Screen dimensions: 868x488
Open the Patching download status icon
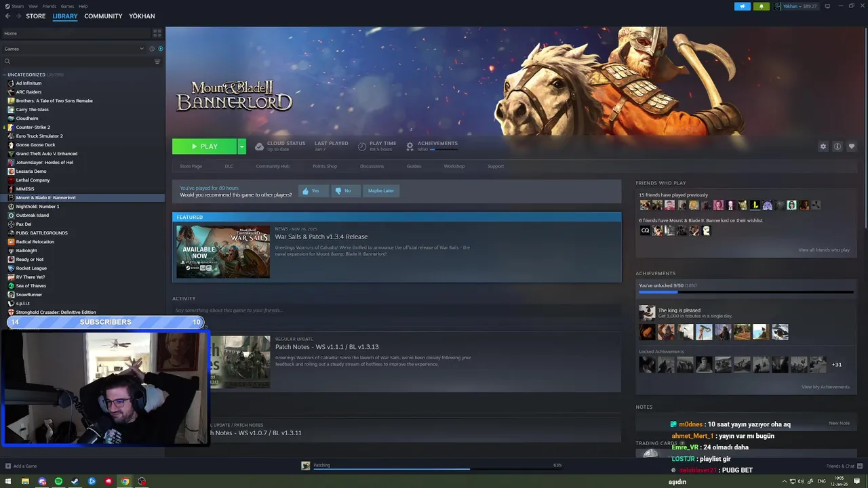point(306,466)
